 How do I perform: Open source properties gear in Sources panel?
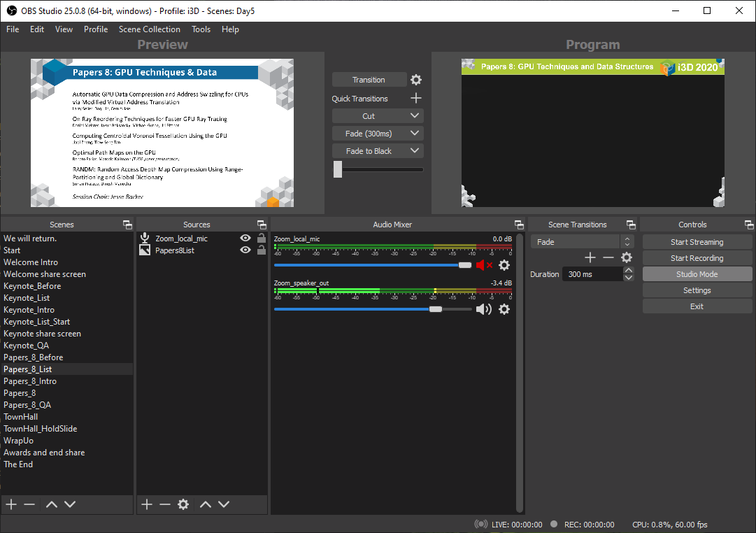pos(183,504)
